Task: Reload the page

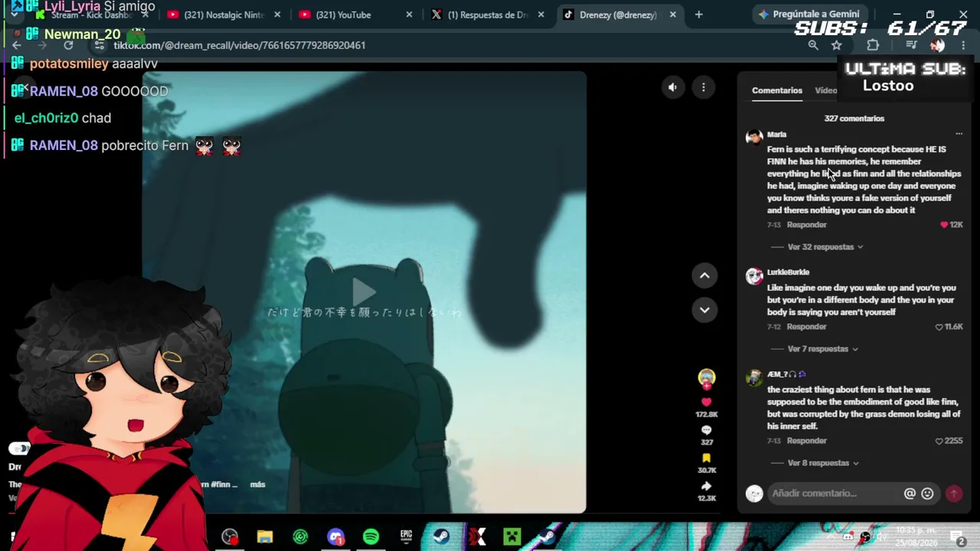Action: pyautogui.click(x=68, y=45)
